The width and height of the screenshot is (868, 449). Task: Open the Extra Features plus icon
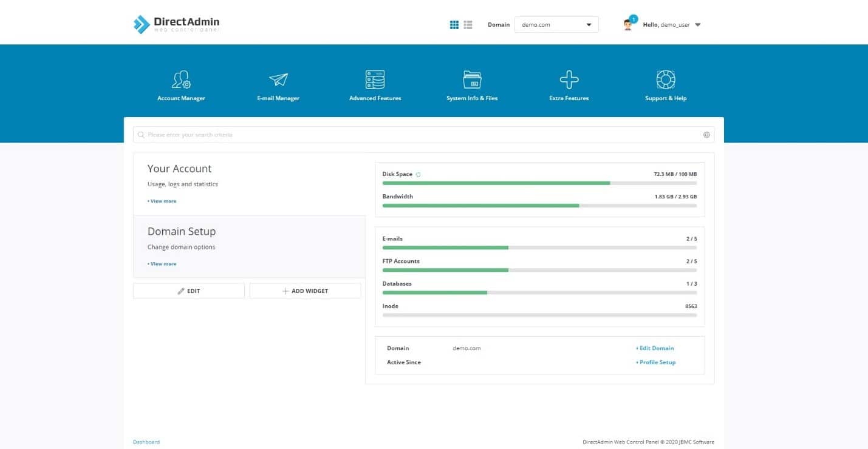(x=569, y=79)
